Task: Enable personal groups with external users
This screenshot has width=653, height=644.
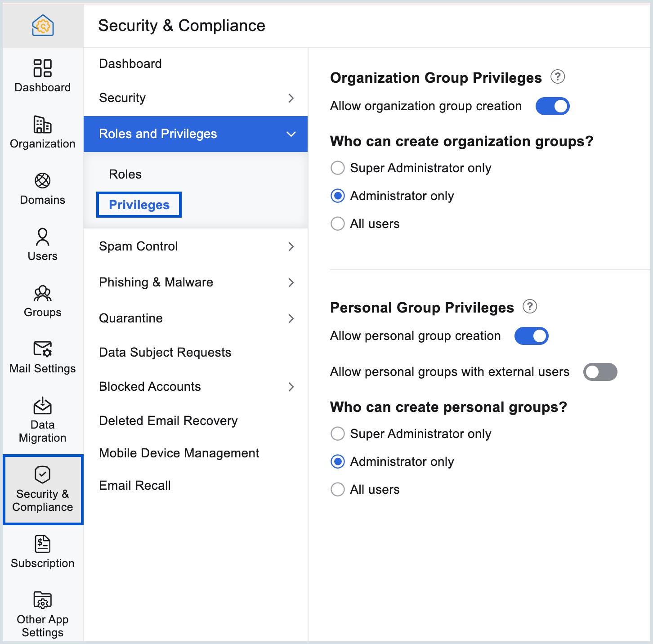Action: (600, 372)
